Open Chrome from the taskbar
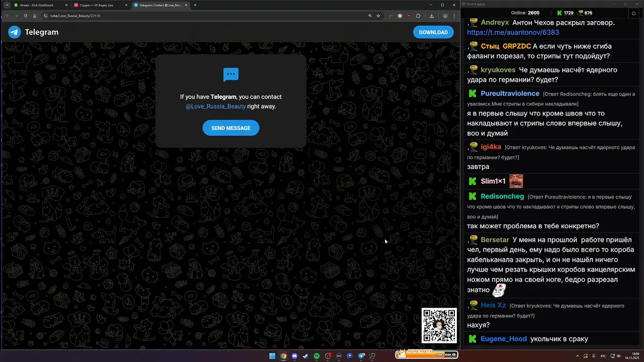 coord(283,356)
